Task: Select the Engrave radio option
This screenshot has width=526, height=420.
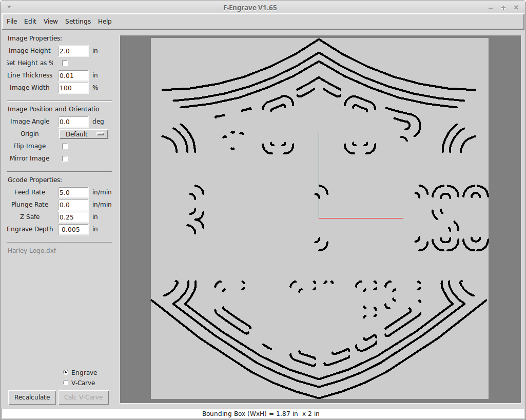Action: [66, 372]
